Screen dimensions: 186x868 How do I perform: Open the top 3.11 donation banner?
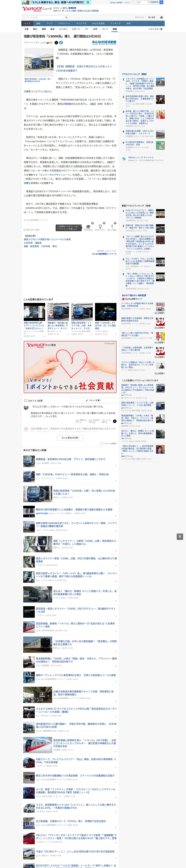point(56,2)
